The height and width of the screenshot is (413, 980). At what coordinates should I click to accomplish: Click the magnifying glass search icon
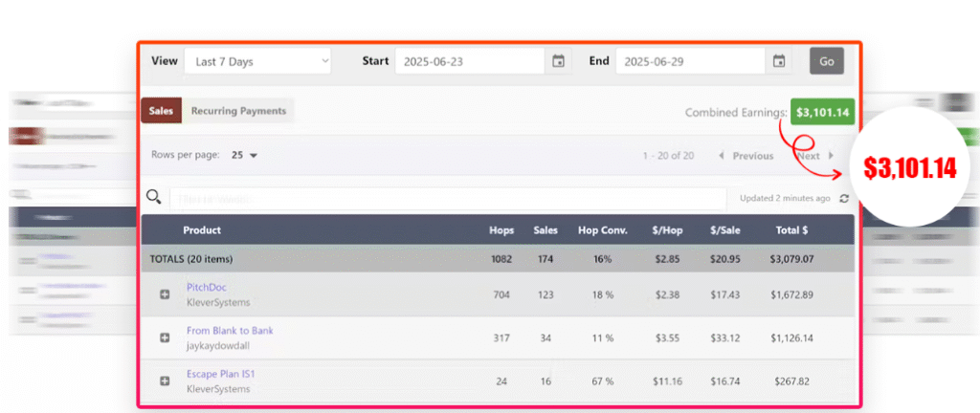click(153, 198)
